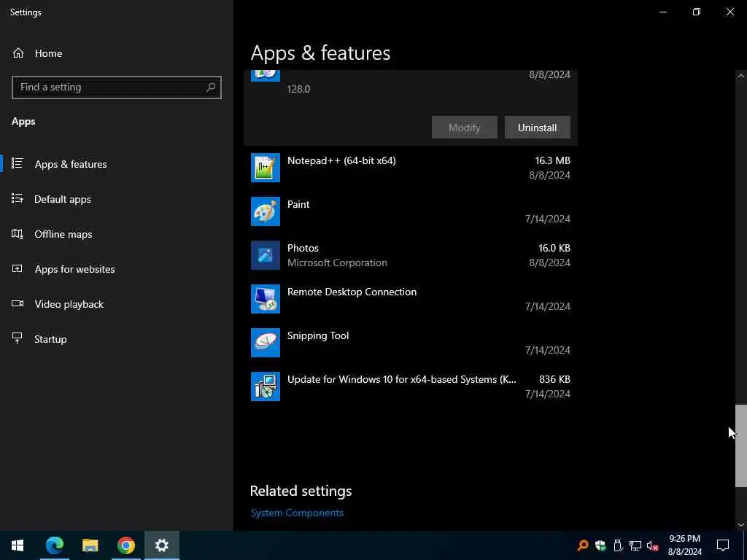Select the Photos app name
The width and height of the screenshot is (747, 560).
coord(303,248)
